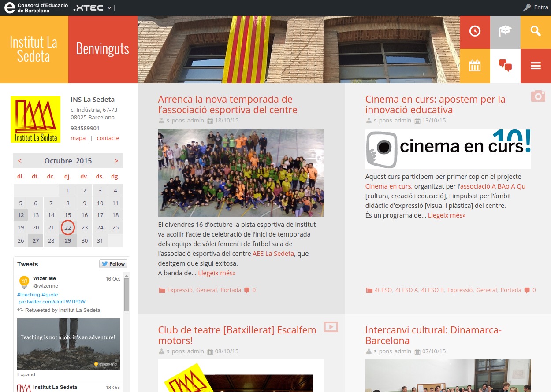
Task: Expand the Wizer.Me tweet
Action: (x=26, y=374)
